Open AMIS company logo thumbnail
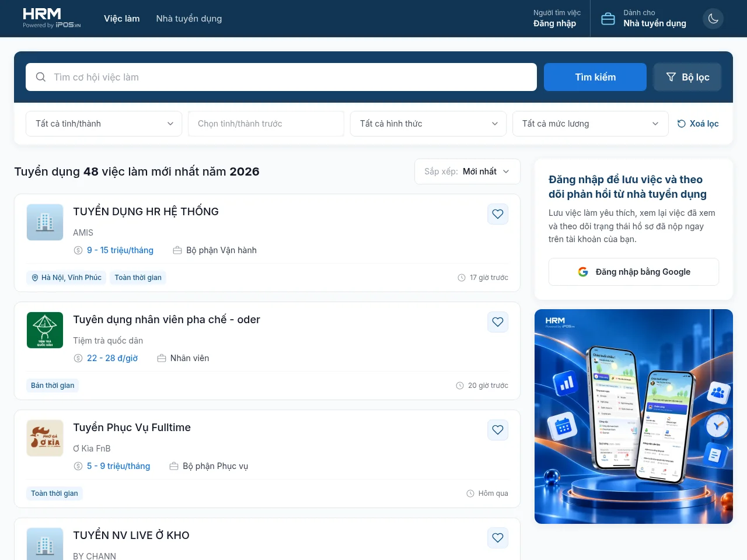The height and width of the screenshot is (560, 747). click(45, 222)
